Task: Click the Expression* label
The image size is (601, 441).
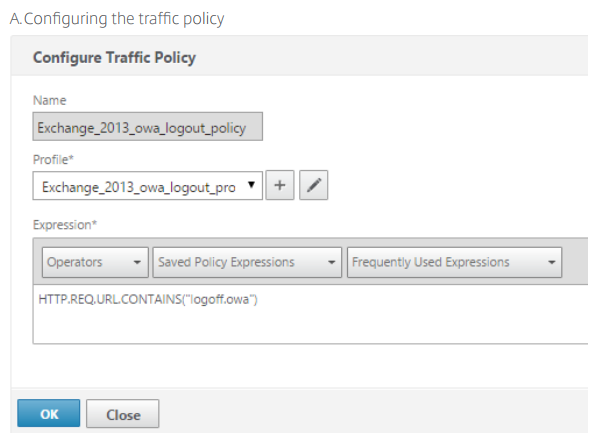Action: pyautogui.click(x=63, y=225)
